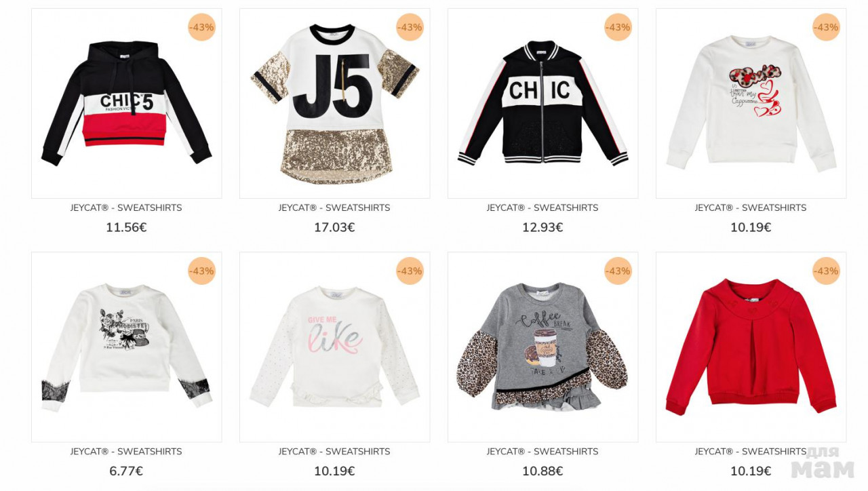The image size is (868, 491).
Task: Open the 'Give me like' sweatshirt image
Action: pos(334,347)
